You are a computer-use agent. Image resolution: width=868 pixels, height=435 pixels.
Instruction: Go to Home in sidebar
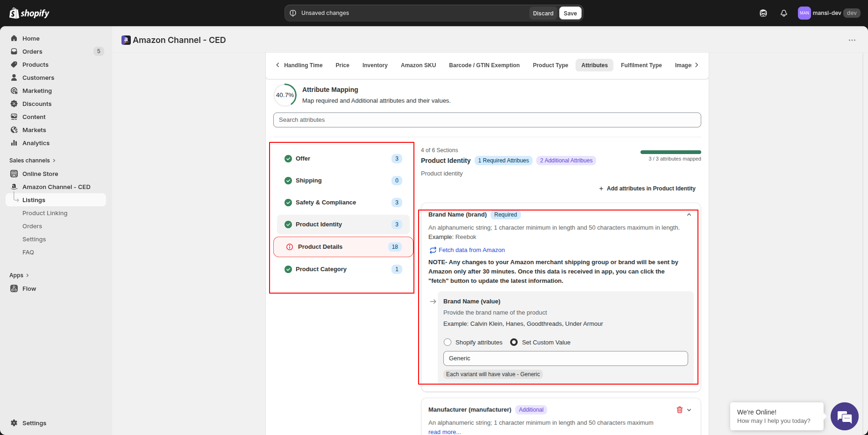coord(31,38)
